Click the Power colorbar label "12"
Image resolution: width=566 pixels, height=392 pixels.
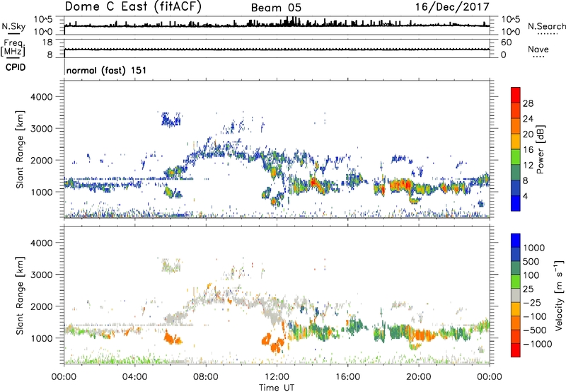528,166
